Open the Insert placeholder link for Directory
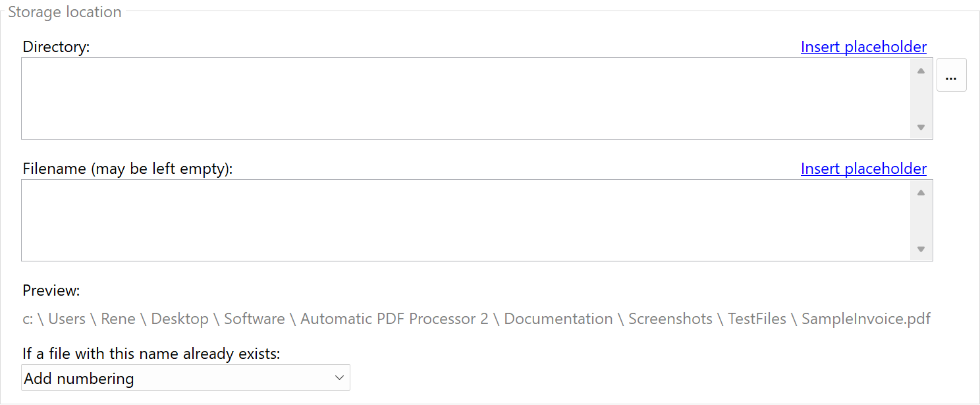The width and height of the screenshot is (980, 405). point(863,47)
